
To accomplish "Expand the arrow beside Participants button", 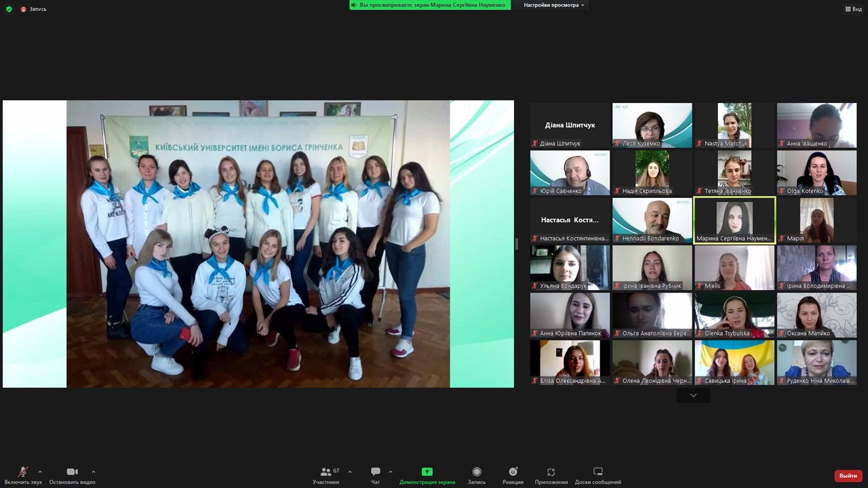I will coord(350,472).
